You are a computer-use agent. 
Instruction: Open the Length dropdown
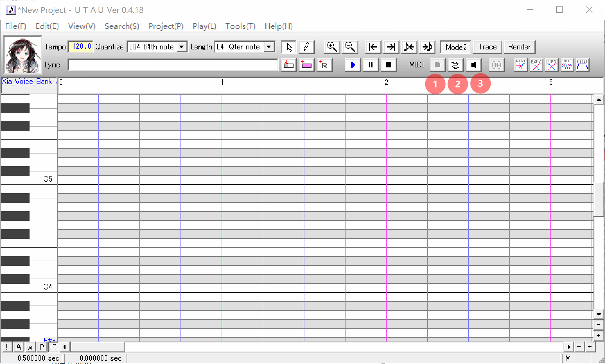click(x=269, y=47)
